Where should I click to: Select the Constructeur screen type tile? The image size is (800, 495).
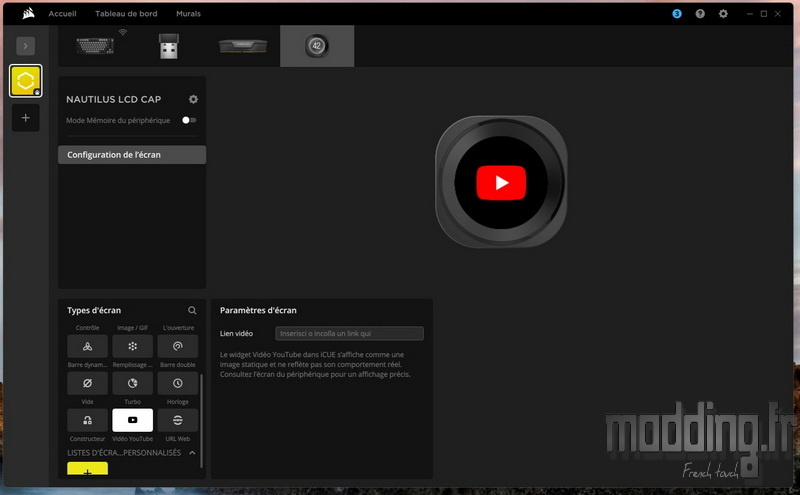click(88, 420)
